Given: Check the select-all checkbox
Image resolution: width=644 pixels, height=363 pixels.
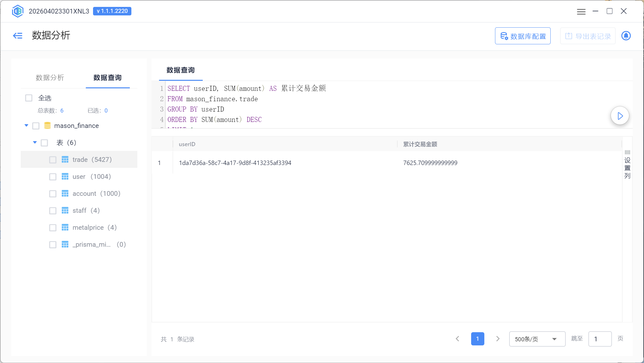Looking at the screenshot, I should pyautogui.click(x=29, y=98).
